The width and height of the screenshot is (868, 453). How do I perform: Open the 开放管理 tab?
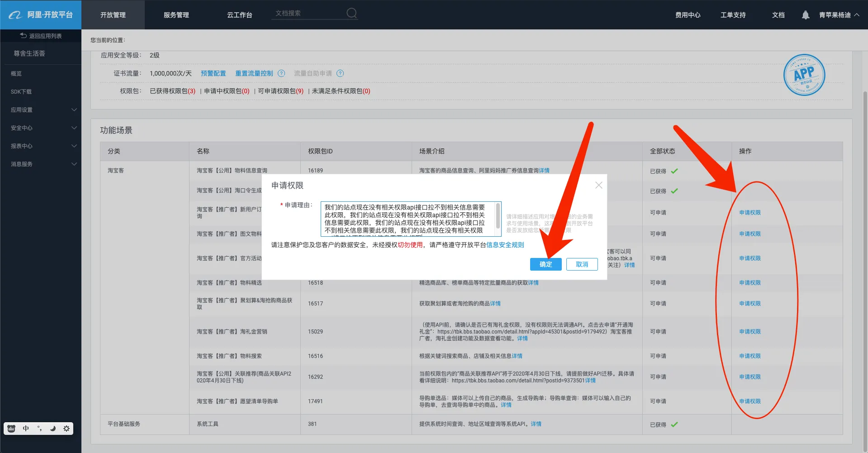[113, 15]
